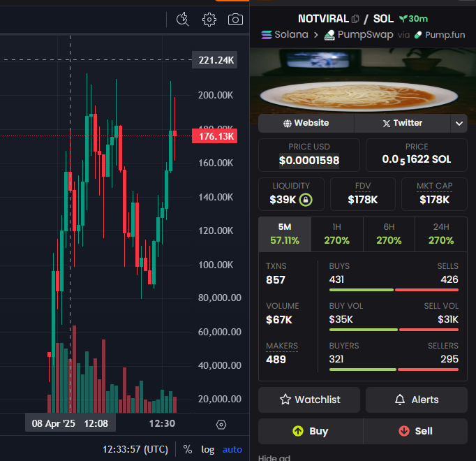Image resolution: width=476 pixels, height=461 pixels.
Task: Click the buyers versus sellers ratio bar
Action: pyautogui.click(x=394, y=369)
